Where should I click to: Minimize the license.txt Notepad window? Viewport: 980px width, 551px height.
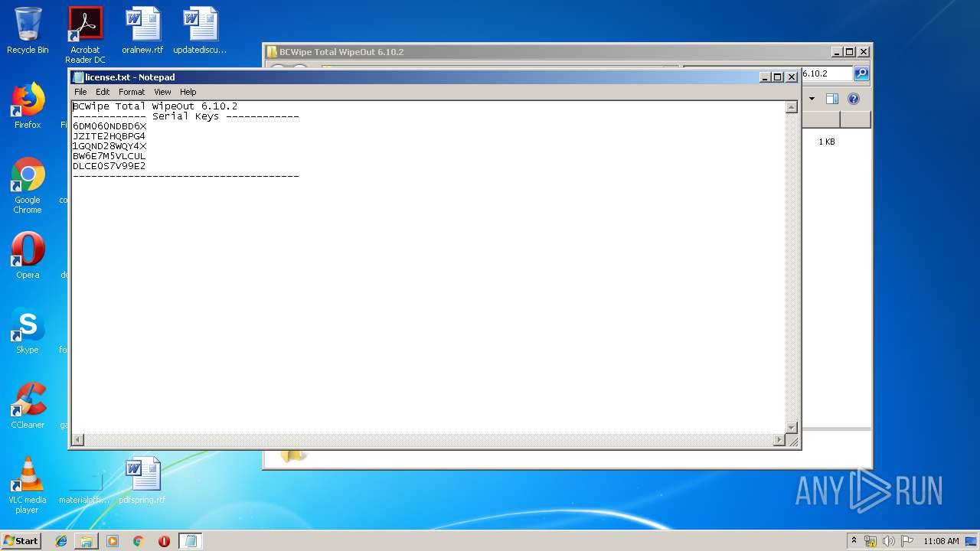765,77
